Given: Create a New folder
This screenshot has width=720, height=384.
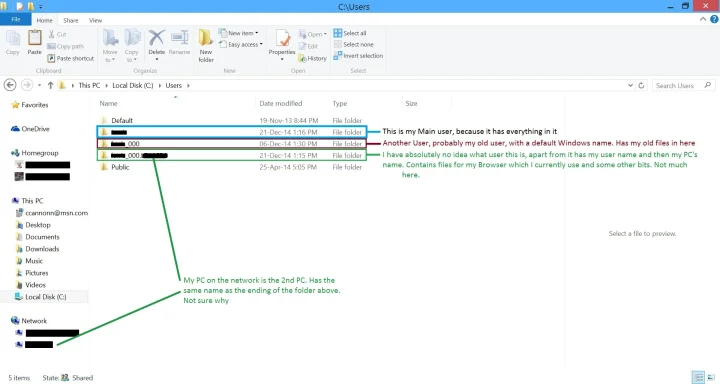Looking at the screenshot, I should [206, 45].
